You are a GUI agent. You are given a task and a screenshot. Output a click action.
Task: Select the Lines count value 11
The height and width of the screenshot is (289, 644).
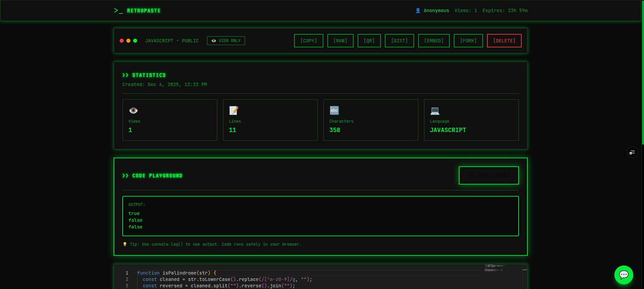(x=232, y=130)
